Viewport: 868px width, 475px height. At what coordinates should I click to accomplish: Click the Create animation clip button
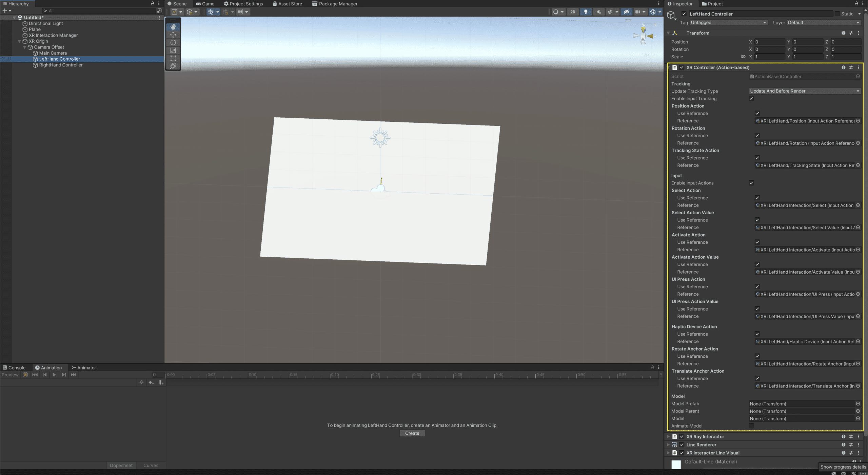pos(412,433)
